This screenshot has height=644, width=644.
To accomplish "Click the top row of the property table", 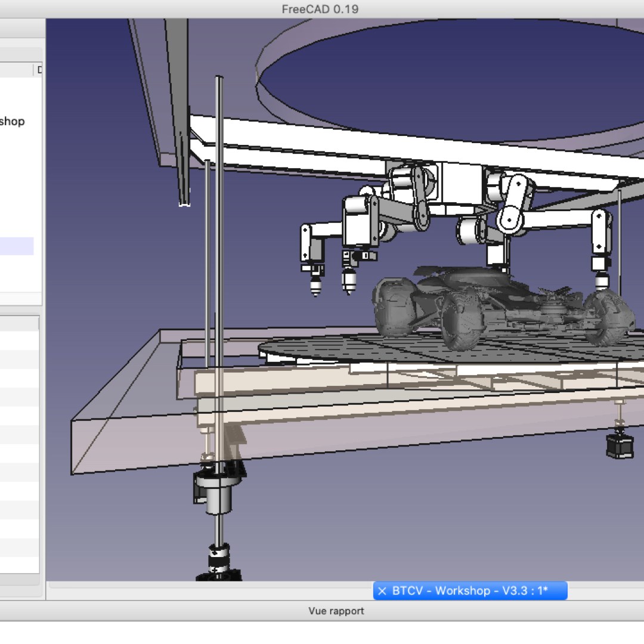I will click(x=19, y=340).
